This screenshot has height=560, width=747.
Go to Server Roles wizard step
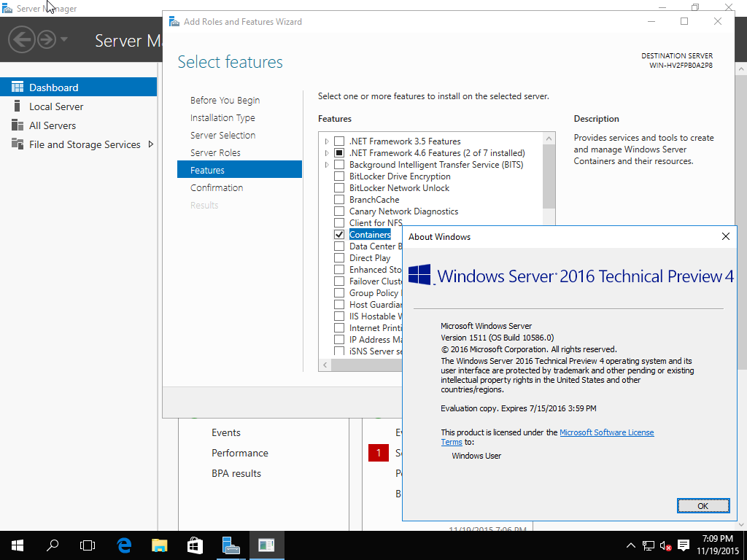pos(215,153)
